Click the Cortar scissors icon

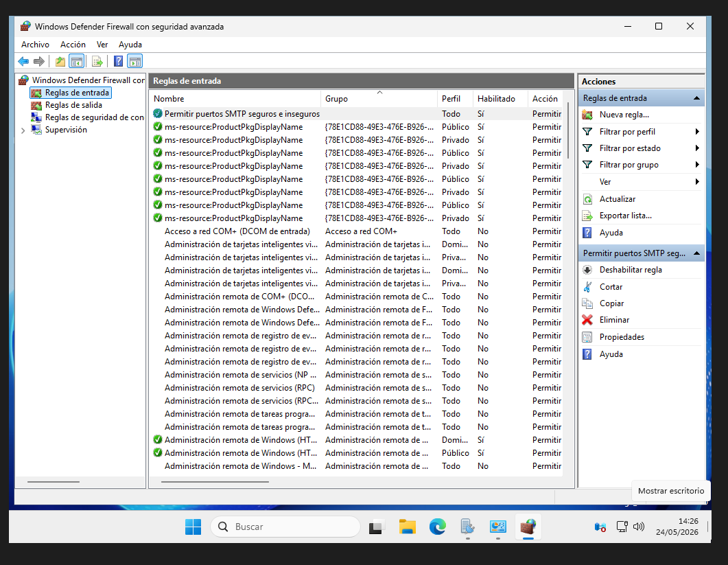pos(587,287)
